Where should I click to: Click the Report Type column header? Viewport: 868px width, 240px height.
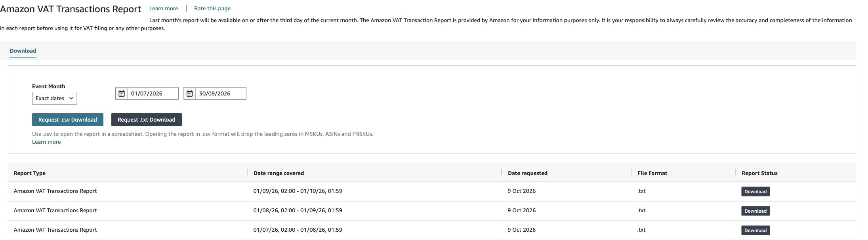[30, 173]
